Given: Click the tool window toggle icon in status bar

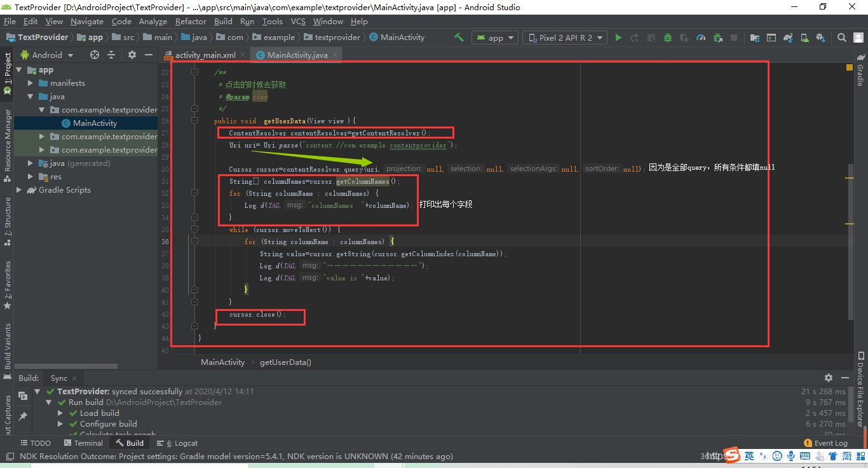Looking at the screenshot, I should 9,456.
